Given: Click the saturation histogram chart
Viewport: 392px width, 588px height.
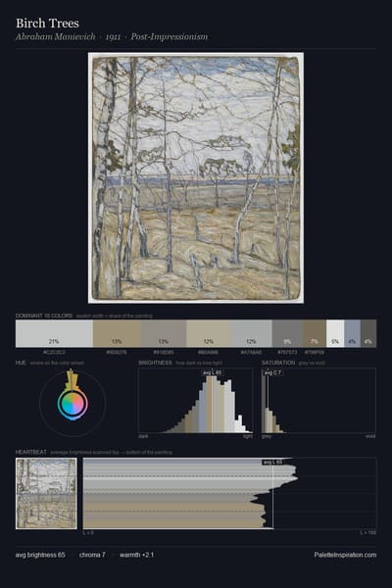Looking at the screenshot, I should [x=318, y=401].
